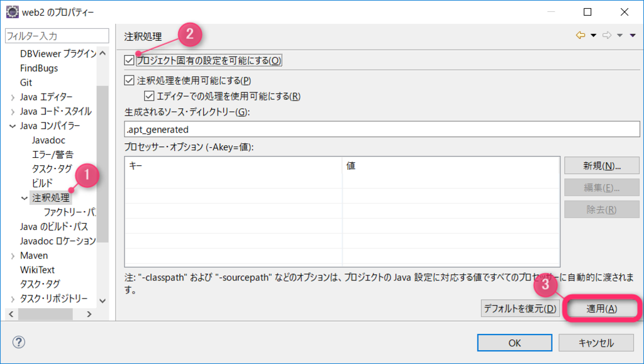644x364 pixels.
Task: Click the forward navigation arrow icon
Action: point(606,36)
